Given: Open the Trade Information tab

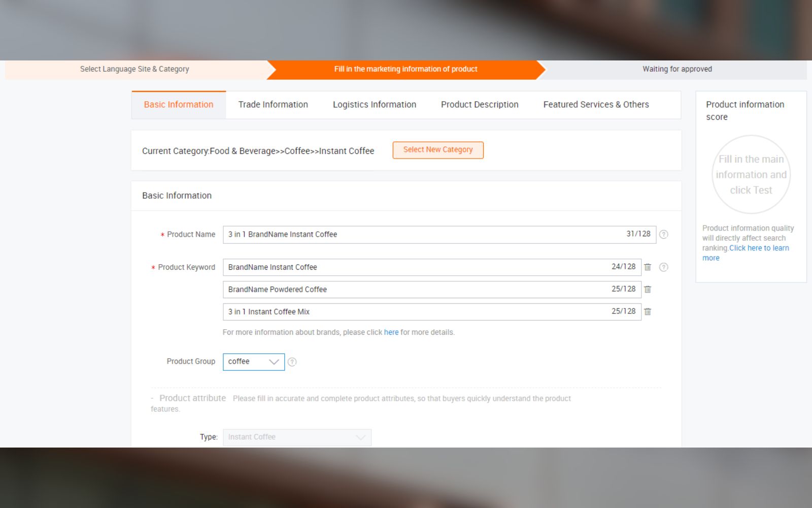Looking at the screenshot, I should [273, 105].
